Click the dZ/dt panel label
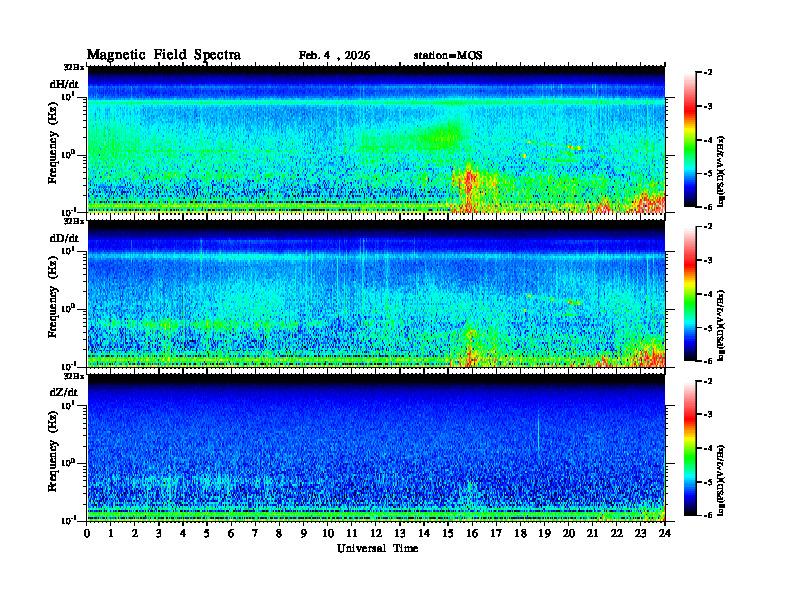The width and height of the screenshot is (792, 612). click(64, 392)
